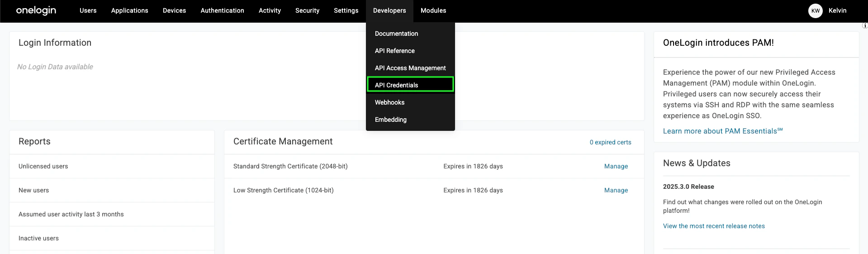Screen dimensions: 868x254
Task: Open the Unlicensed users report
Action: tap(112, 166)
